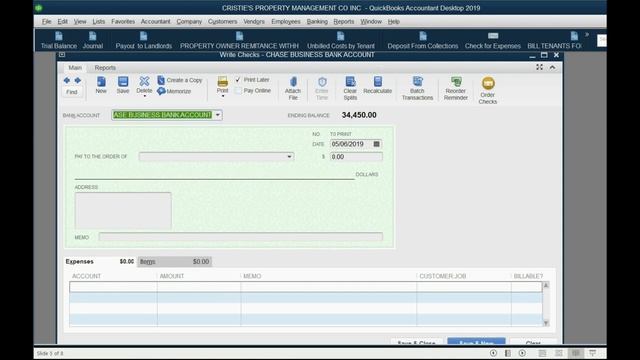Open the Trial Balance shortcut icon
The image size is (640, 360).
click(59, 36)
